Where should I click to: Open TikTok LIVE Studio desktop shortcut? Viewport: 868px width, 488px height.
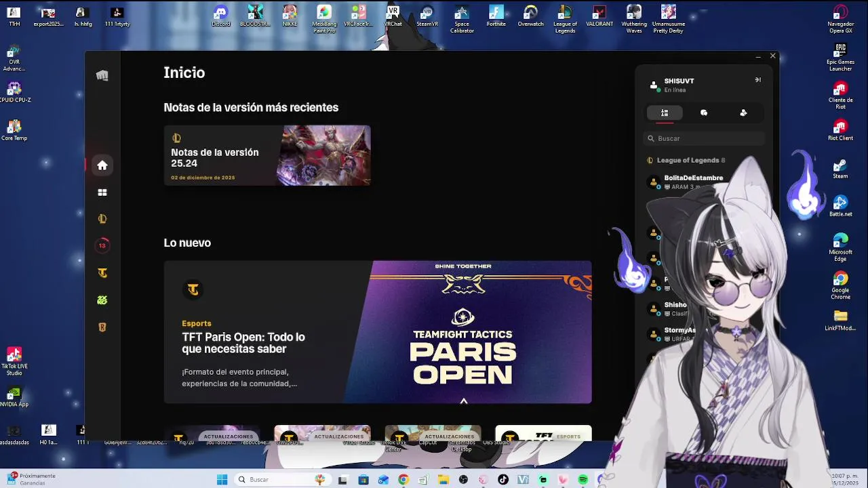click(x=14, y=361)
